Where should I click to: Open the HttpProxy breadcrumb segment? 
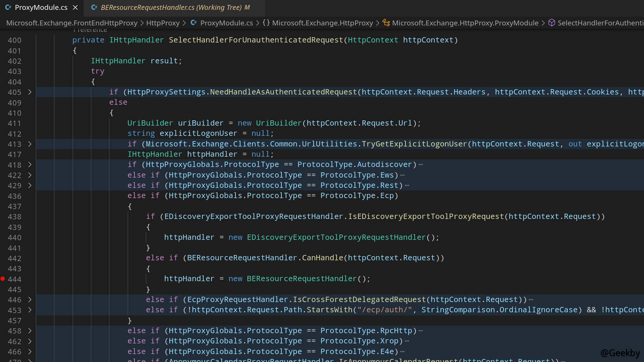click(x=163, y=23)
